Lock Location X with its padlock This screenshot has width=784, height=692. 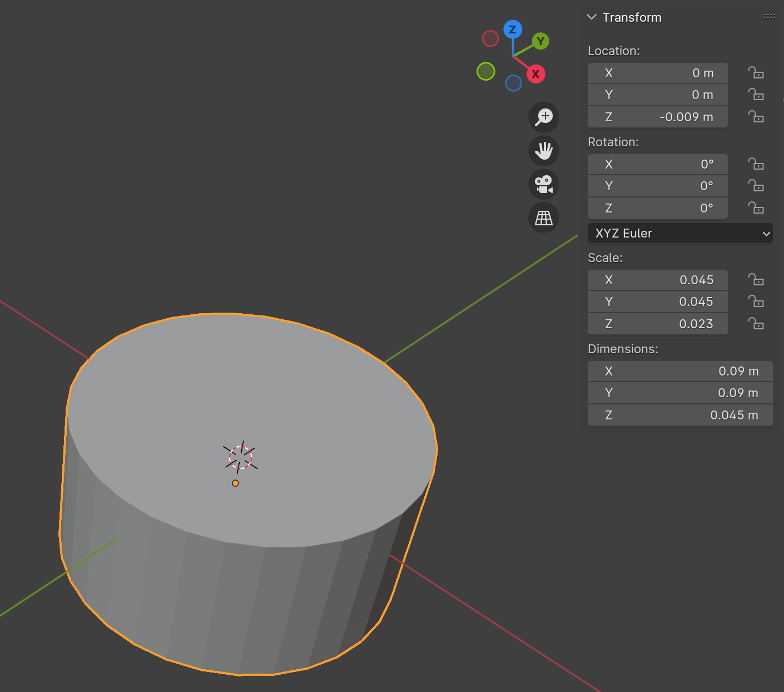coord(756,73)
